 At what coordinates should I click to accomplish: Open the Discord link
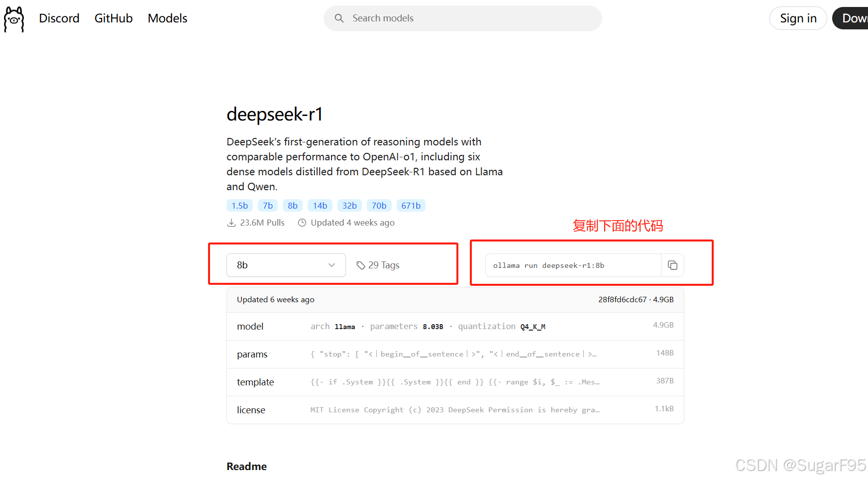[59, 18]
